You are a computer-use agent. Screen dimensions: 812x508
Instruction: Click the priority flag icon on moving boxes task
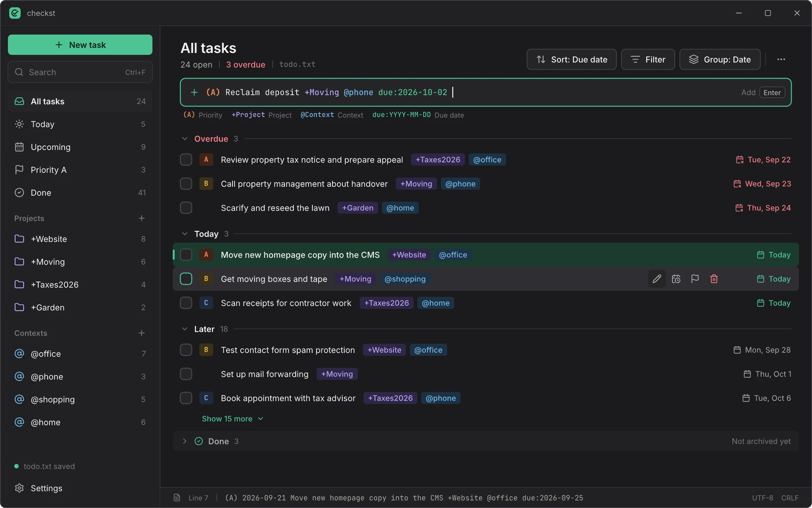pyautogui.click(x=695, y=279)
